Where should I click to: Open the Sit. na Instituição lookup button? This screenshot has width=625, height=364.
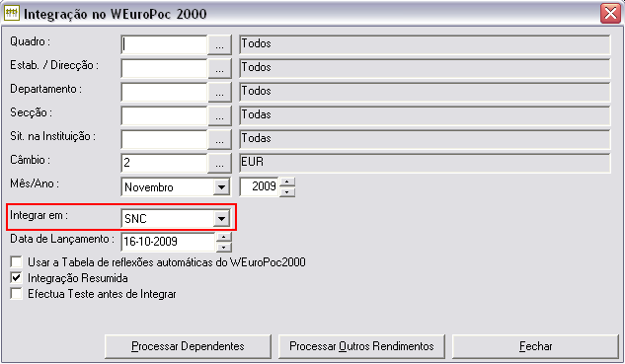(219, 139)
